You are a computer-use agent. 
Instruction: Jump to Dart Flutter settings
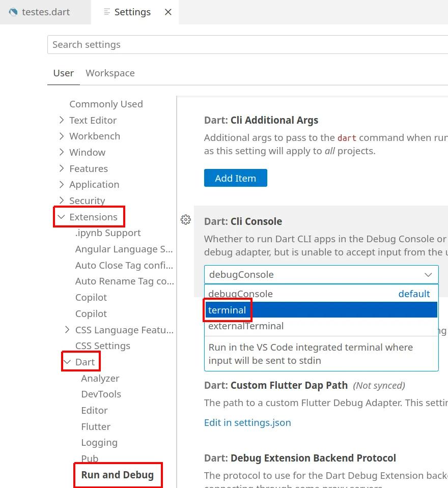pos(96,427)
